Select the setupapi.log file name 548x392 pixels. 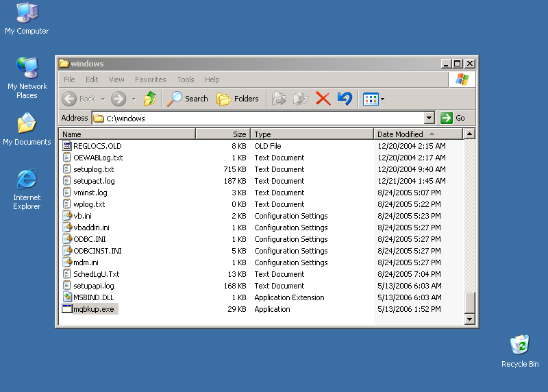[93, 286]
